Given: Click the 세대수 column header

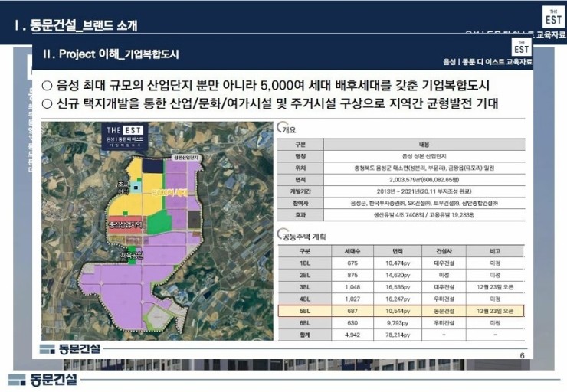Looking at the screenshot, I should pyautogui.click(x=352, y=251).
